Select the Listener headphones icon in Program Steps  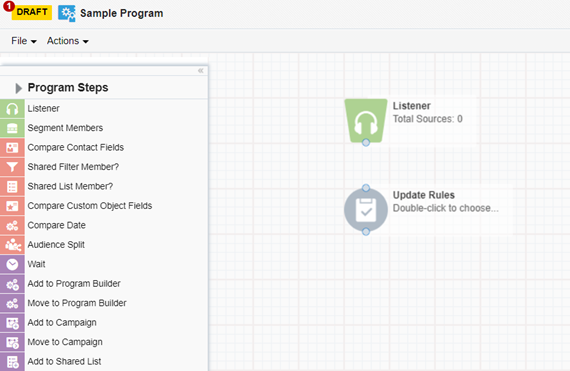pyautogui.click(x=12, y=109)
